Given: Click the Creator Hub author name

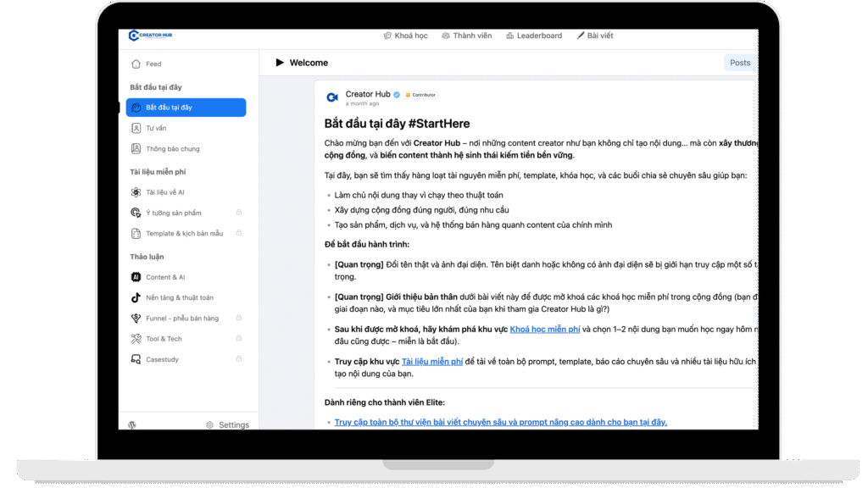Looking at the screenshot, I should (368, 94).
